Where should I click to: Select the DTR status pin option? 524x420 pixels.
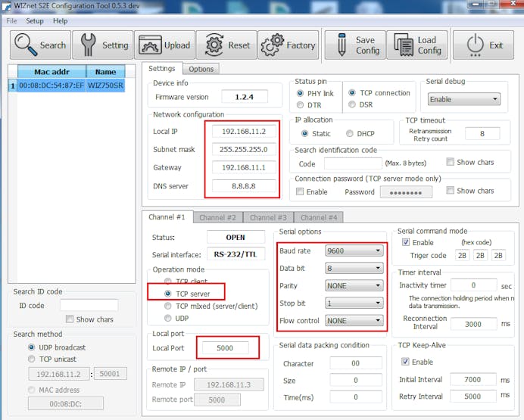tap(300, 105)
